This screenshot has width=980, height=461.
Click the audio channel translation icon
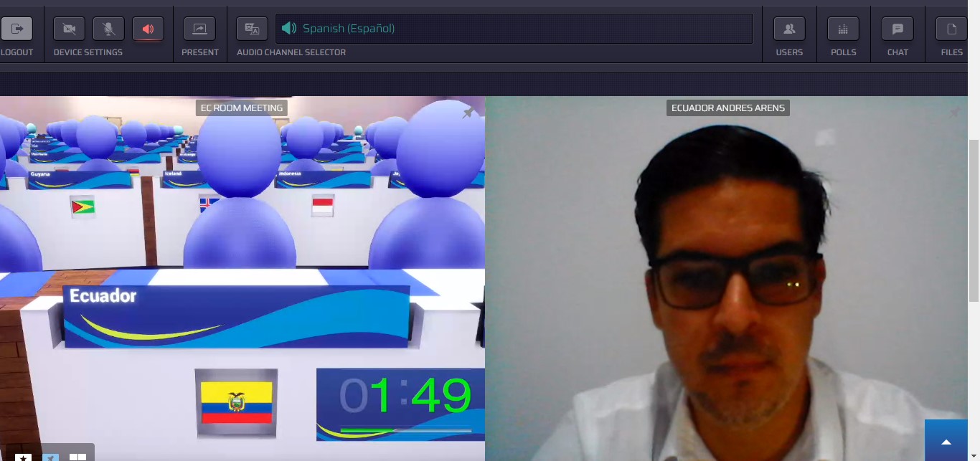pos(252,29)
